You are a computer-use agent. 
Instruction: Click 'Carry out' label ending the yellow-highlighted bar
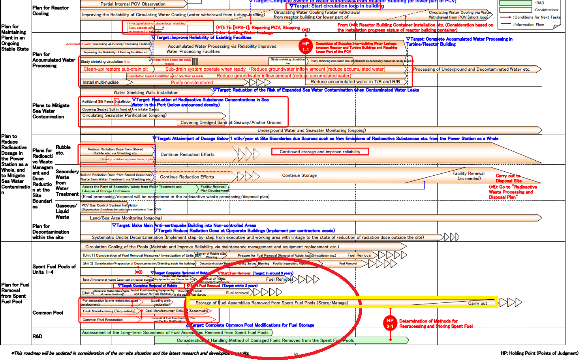[477, 303]
